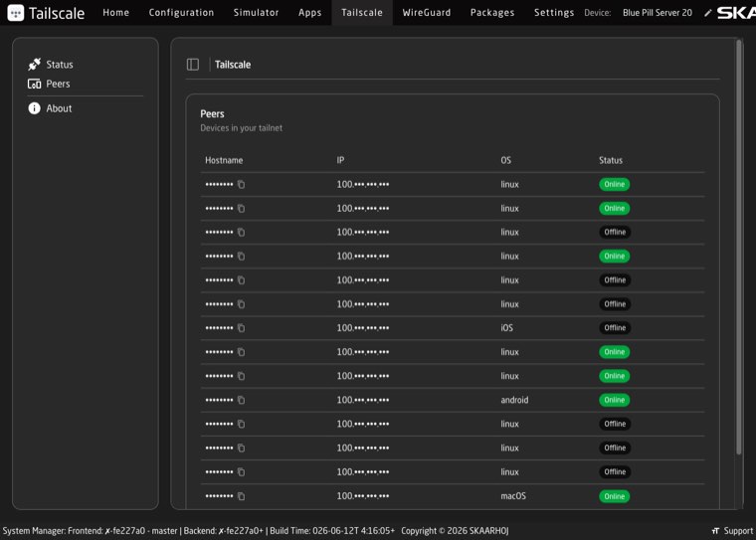Switch to the WireGuard tab

(427, 13)
